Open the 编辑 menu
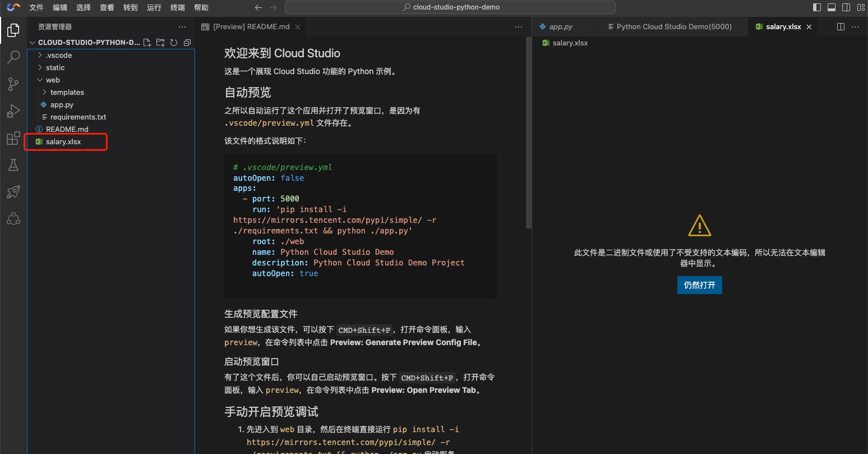The width and height of the screenshot is (868, 454). (60, 7)
